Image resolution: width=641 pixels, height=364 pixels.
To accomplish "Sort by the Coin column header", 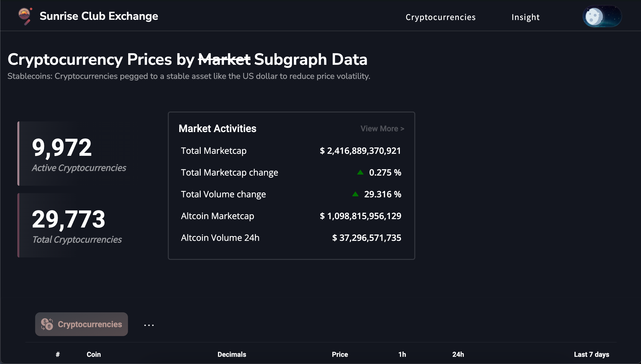I will pos(94,354).
